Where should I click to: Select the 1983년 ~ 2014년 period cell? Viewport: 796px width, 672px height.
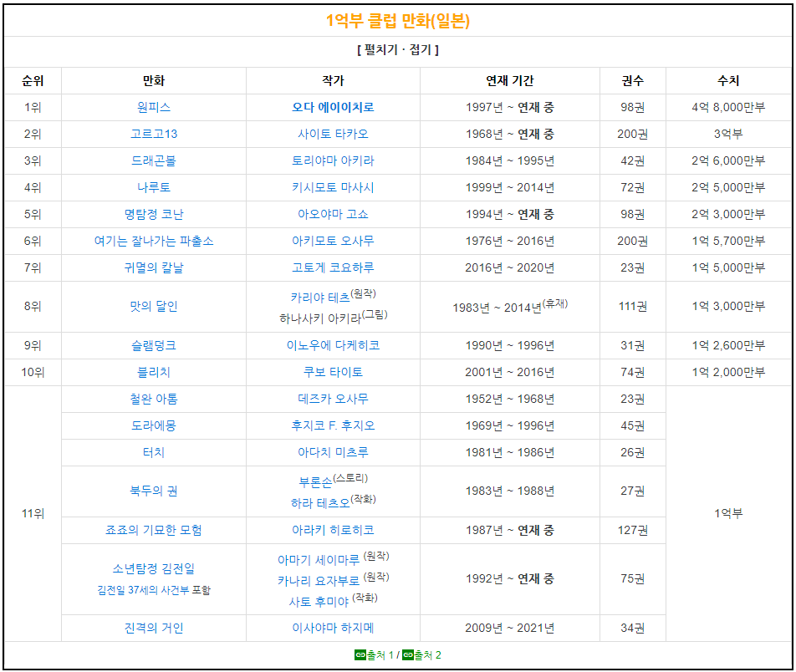click(x=510, y=306)
